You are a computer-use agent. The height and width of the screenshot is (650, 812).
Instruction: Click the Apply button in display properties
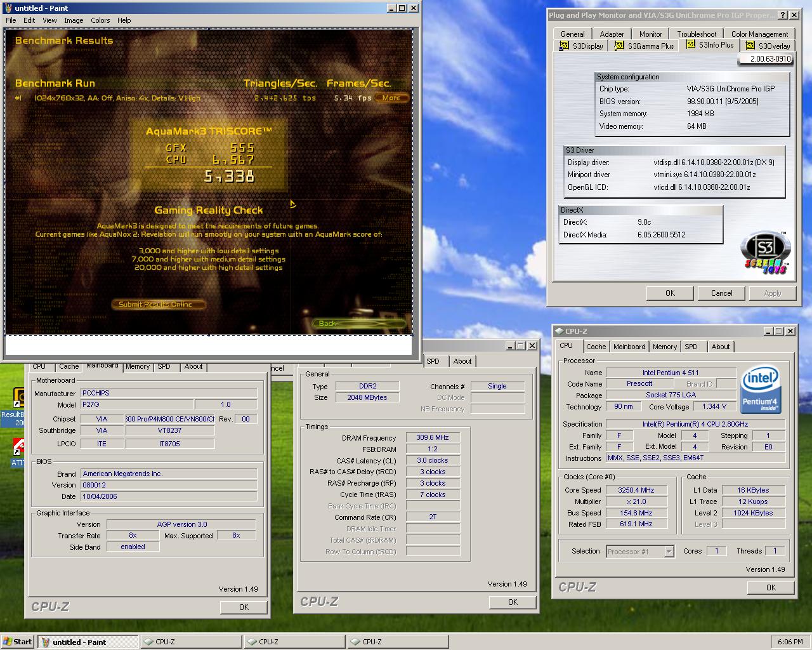pyautogui.click(x=772, y=293)
